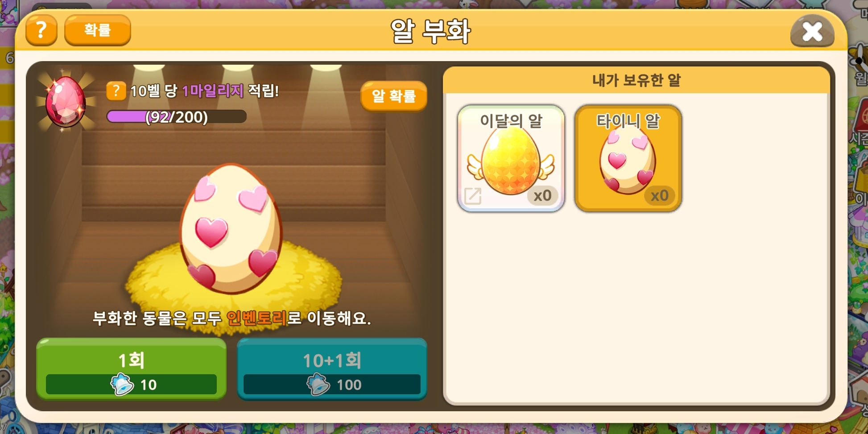The height and width of the screenshot is (434, 868).
Task: Open the 확률 probability button
Action: (x=98, y=30)
